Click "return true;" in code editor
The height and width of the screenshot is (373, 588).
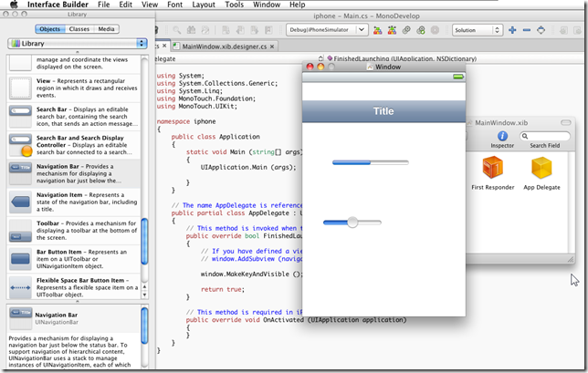pos(223,289)
